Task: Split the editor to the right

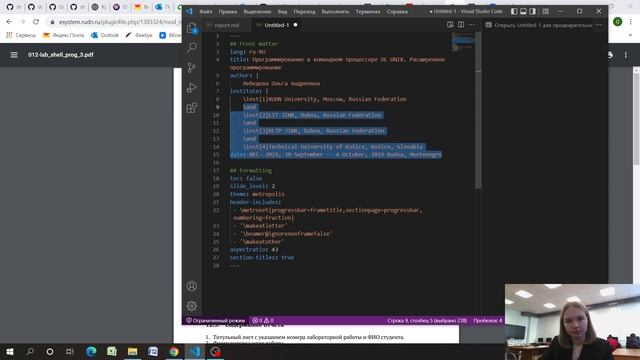Action: pos(461,25)
